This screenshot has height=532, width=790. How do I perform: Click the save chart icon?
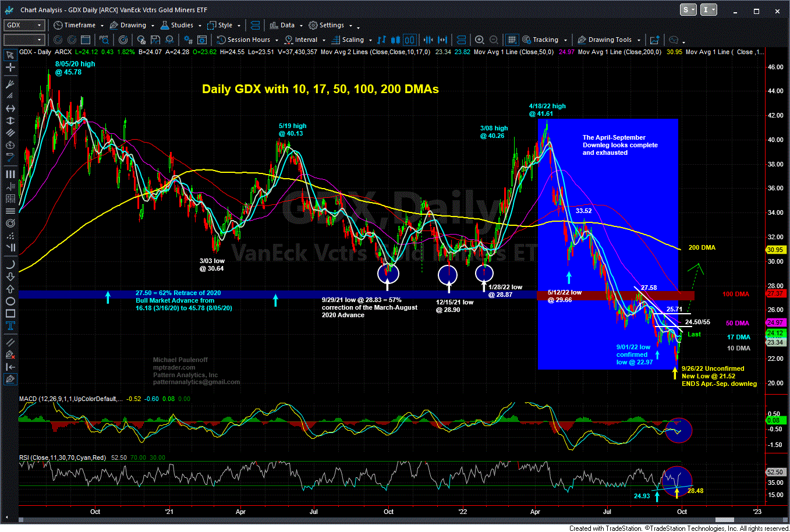pos(155,40)
